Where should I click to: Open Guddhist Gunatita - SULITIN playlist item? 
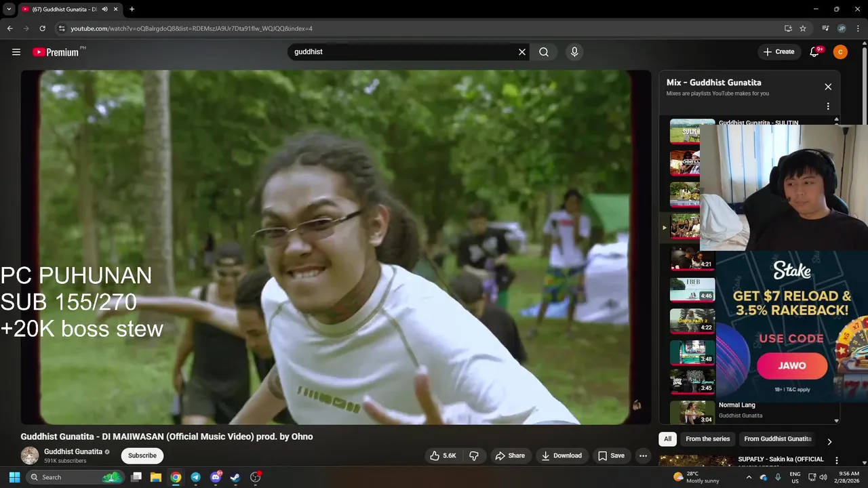(758, 123)
